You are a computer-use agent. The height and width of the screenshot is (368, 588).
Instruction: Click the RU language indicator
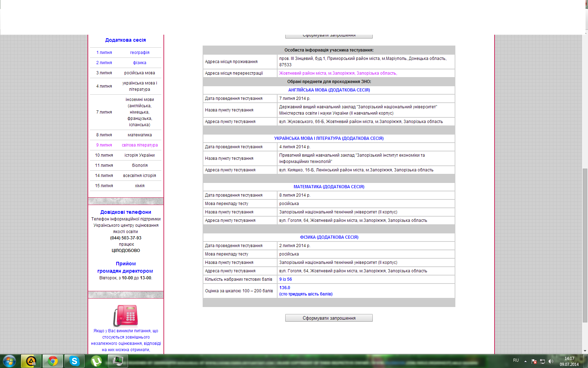[516, 360]
